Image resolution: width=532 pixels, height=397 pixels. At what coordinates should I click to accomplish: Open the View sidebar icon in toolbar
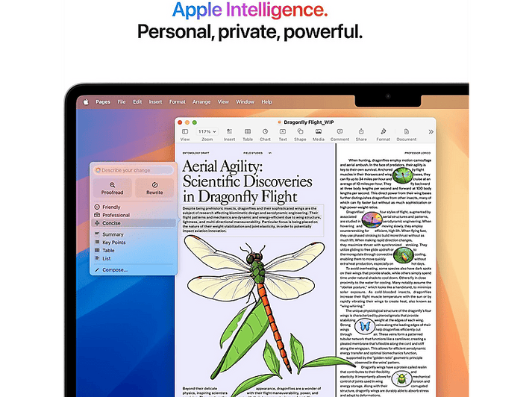click(x=185, y=131)
